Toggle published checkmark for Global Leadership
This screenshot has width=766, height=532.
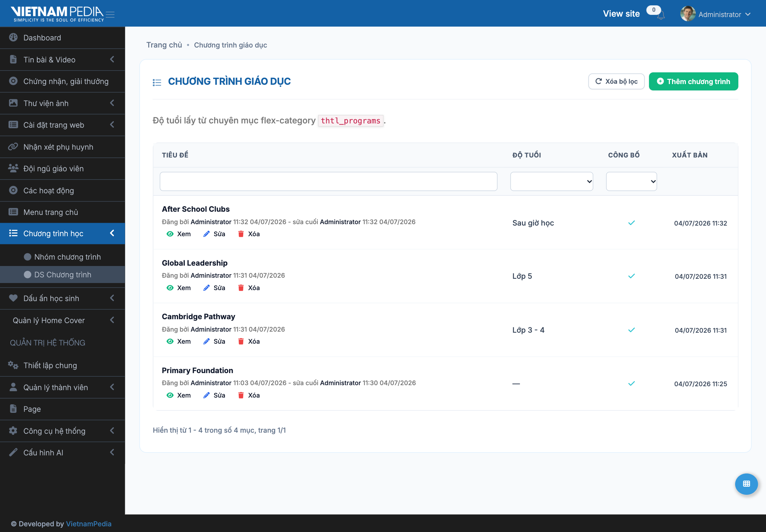click(x=631, y=276)
